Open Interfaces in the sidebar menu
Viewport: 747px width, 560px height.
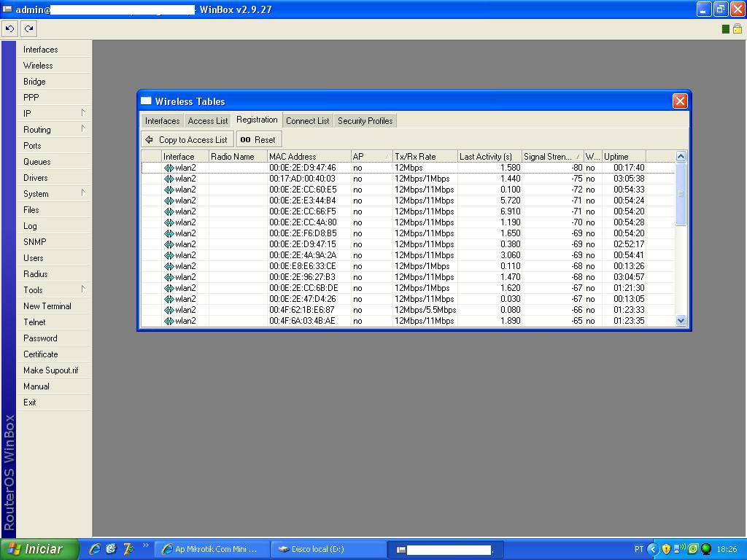[x=54, y=49]
